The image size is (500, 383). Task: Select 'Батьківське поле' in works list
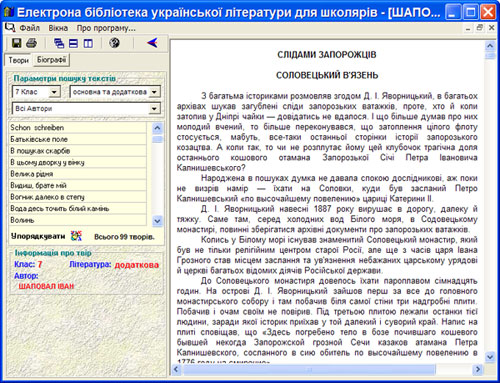click(77, 139)
